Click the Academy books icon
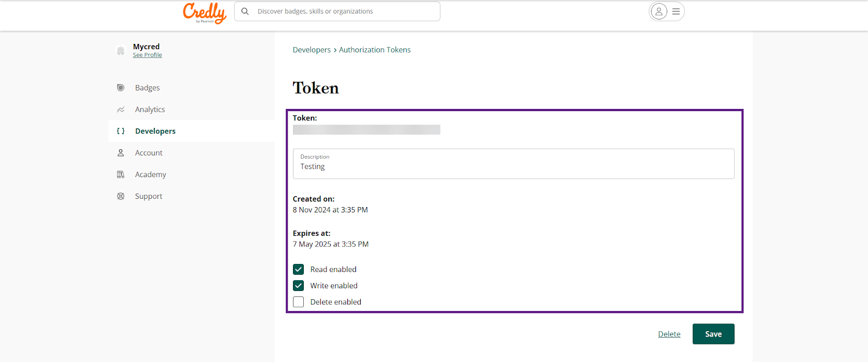 [120, 174]
